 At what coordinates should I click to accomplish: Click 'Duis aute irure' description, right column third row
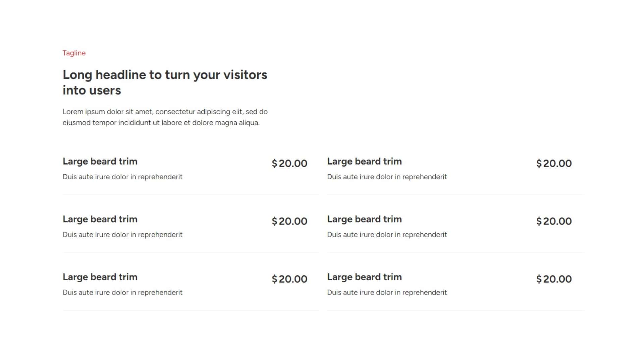[387, 292]
